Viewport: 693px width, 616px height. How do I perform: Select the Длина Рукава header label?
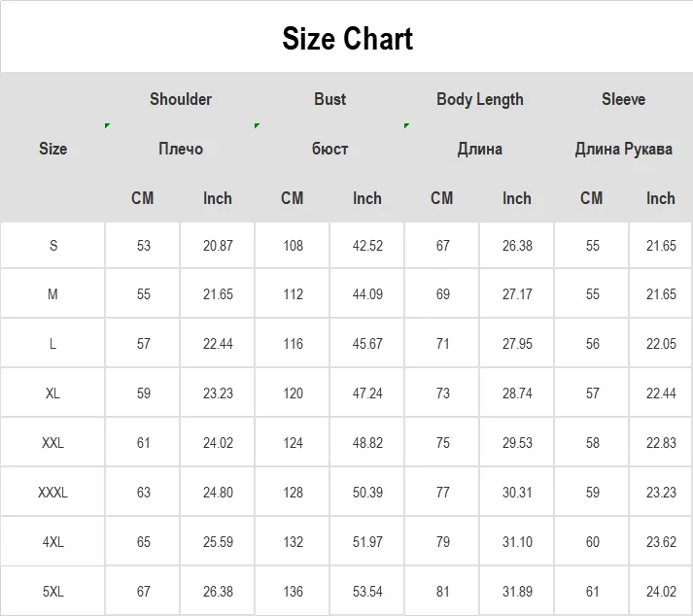click(x=623, y=149)
